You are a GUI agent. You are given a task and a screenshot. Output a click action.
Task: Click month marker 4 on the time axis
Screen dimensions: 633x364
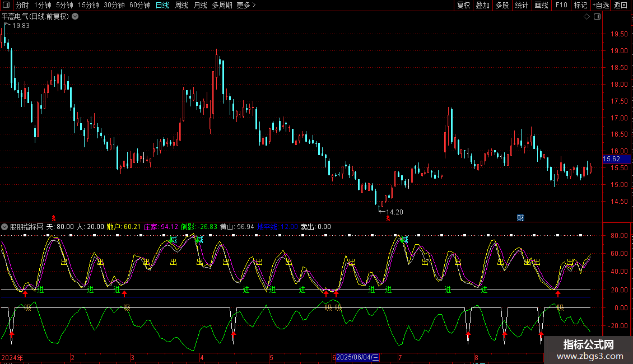(x=202, y=357)
